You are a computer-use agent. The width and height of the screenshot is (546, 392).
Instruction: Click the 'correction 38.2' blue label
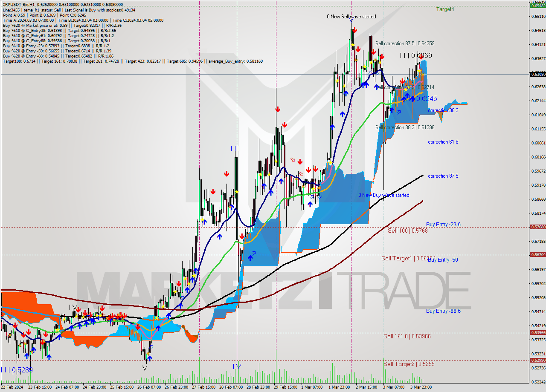(443, 110)
